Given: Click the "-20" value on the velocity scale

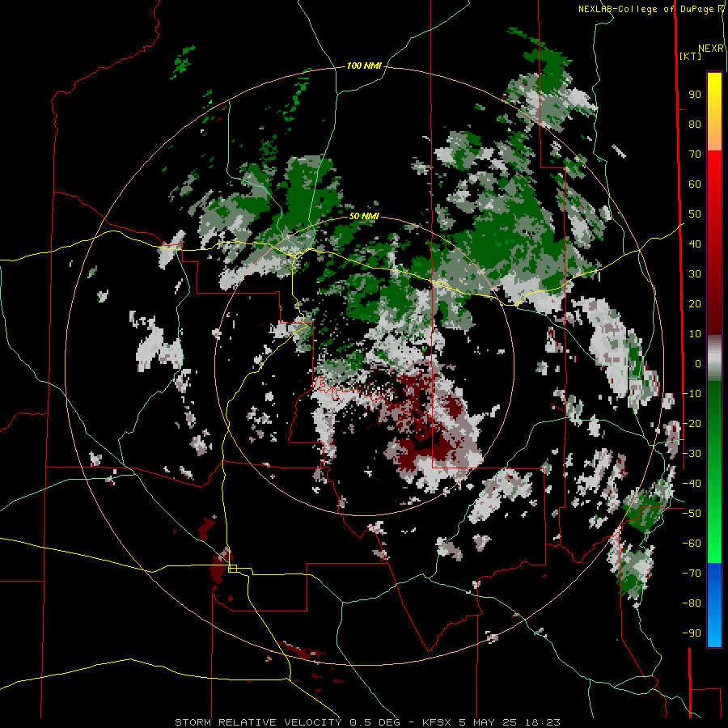Looking at the screenshot, I should pyautogui.click(x=692, y=424).
